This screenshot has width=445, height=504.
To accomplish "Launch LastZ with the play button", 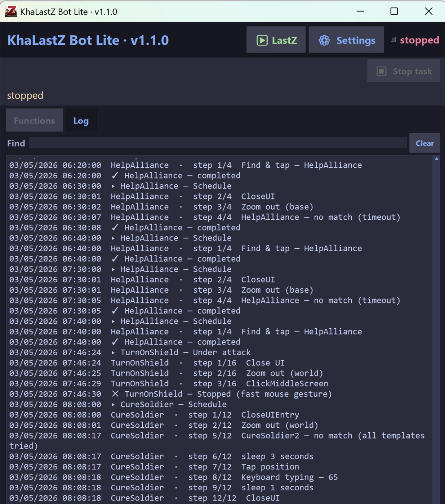I will tap(276, 40).
